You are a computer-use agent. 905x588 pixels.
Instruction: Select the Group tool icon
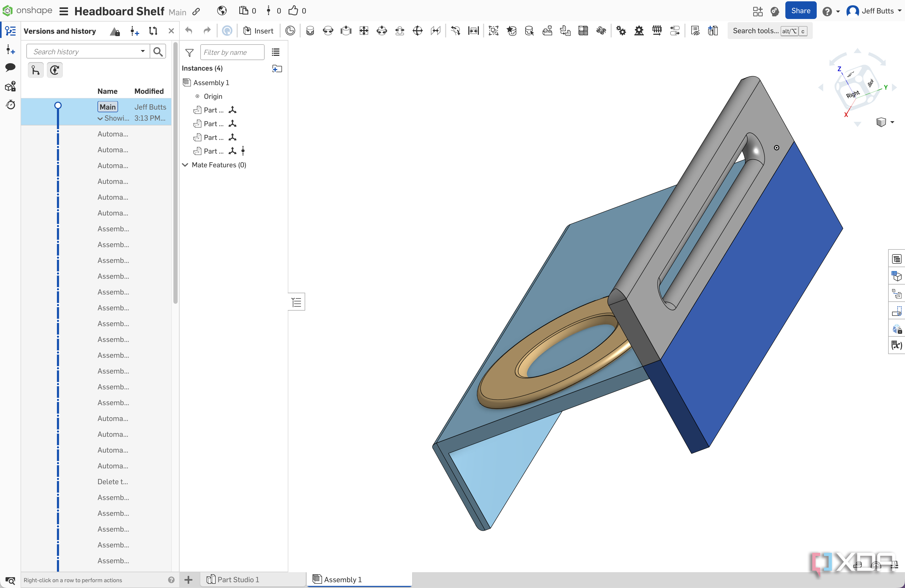click(494, 31)
